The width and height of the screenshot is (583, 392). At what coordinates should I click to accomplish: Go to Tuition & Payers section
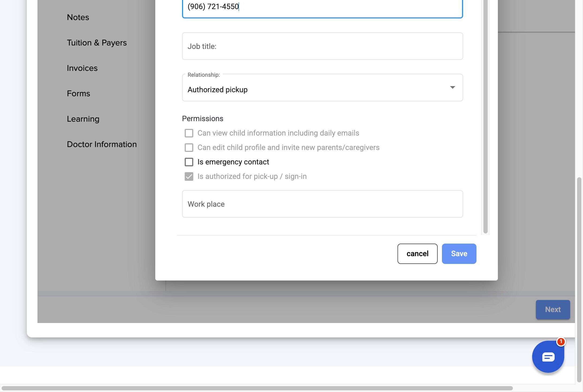pos(97,43)
